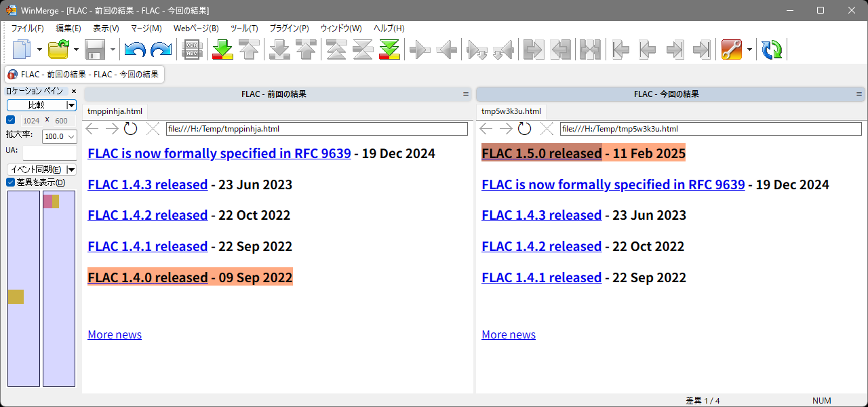Open the イベント同期 dropdown arrow
The height and width of the screenshot is (407, 868).
[x=71, y=170]
